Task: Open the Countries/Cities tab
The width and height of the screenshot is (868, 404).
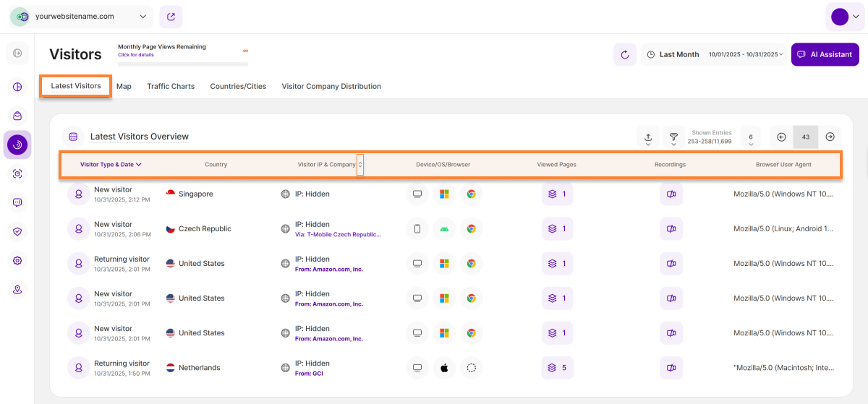Action: (x=238, y=87)
